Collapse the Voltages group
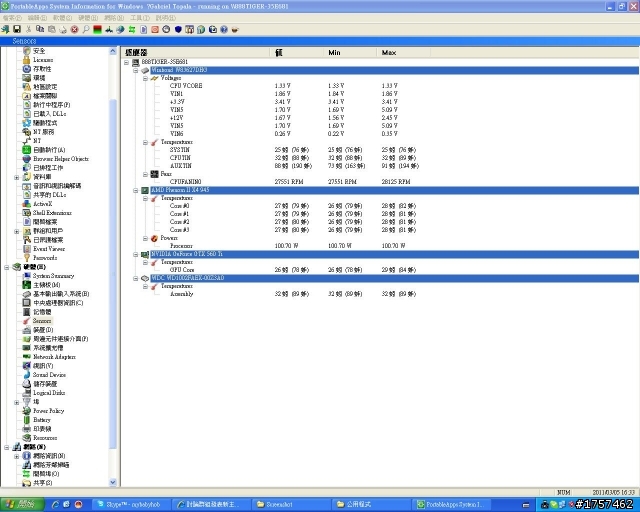The height and width of the screenshot is (512, 640). coord(145,78)
